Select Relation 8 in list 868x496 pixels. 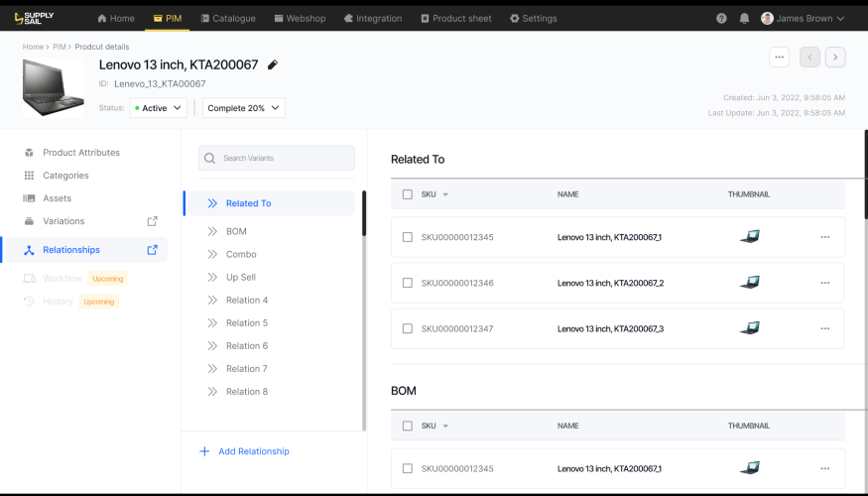(x=247, y=392)
